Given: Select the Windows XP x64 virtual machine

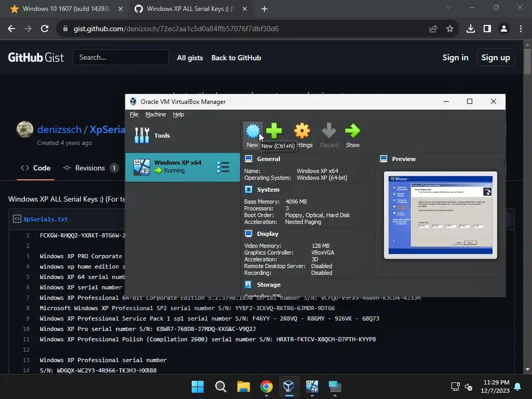Looking at the screenshot, I should point(182,167).
